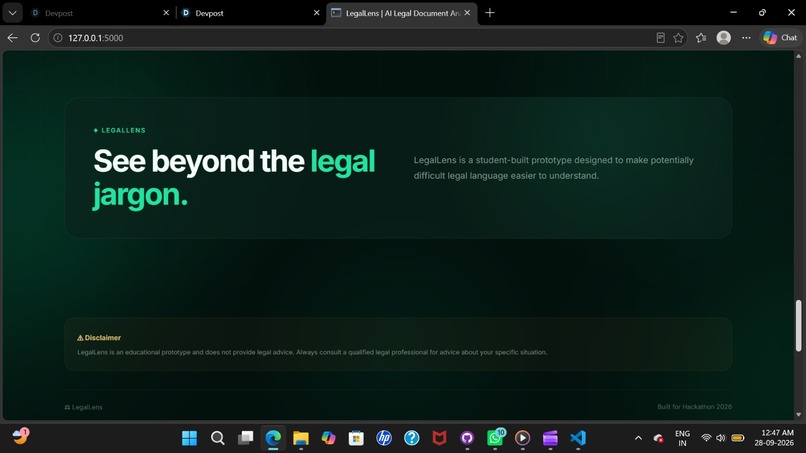806x453 pixels.
Task: Open WhatsApp from the taskbar
Action: click(x=495, y=438)
